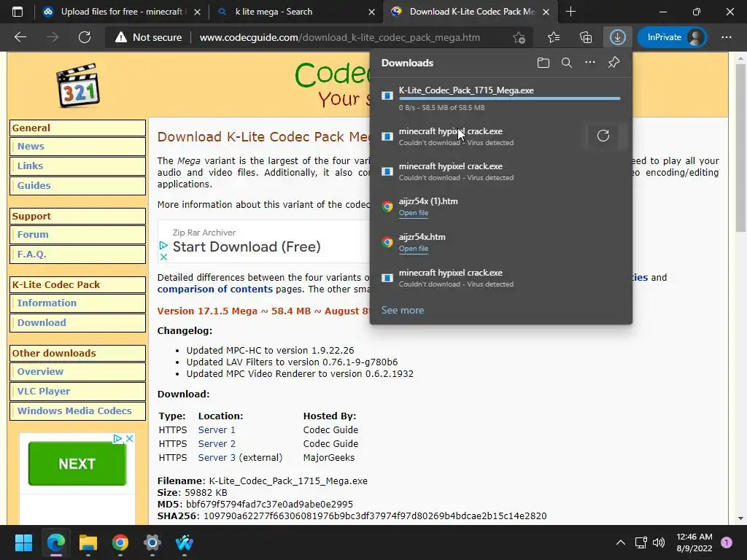Open the Links menu item
This screenshot has width=747, height=560.
click(77, 166)
